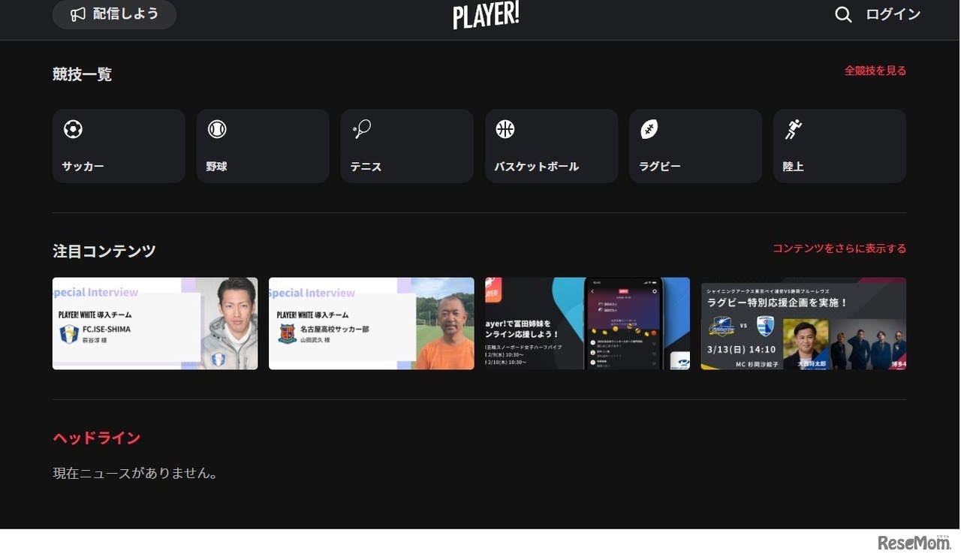
Task: Open the ラグビー特別応援企画 content card
Action: pyautogui.click(x=803, y=323)
